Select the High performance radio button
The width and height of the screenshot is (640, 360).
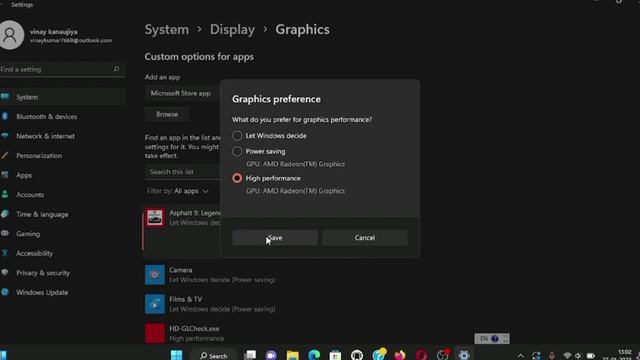[237, 178]
